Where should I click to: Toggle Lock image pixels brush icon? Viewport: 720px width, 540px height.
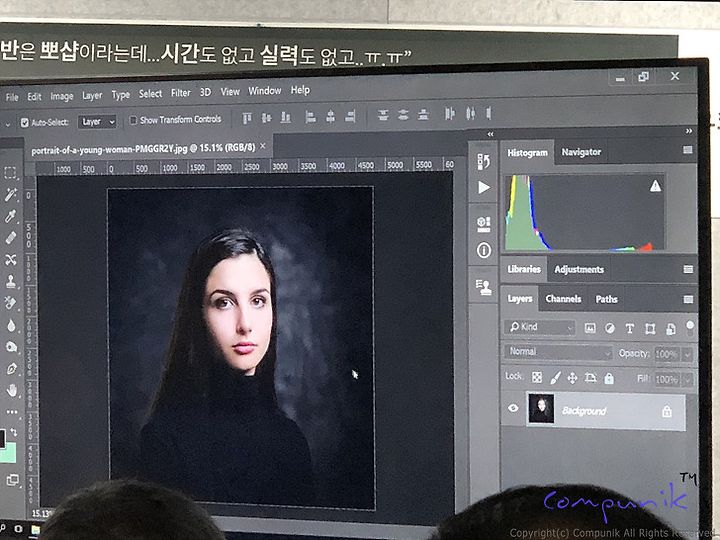pos(555,378)
